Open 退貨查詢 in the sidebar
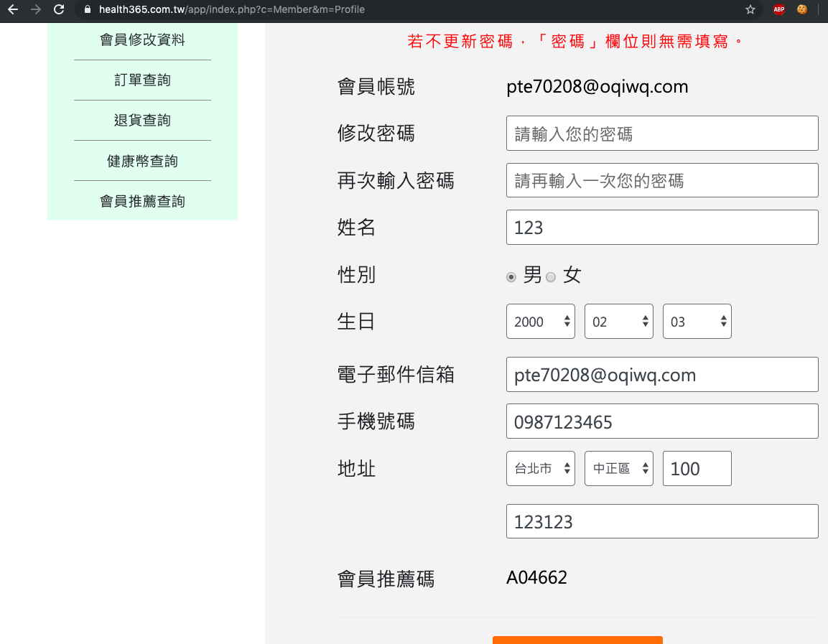The height and width of the screenshot is (644, 828). (x=143, y=121)
